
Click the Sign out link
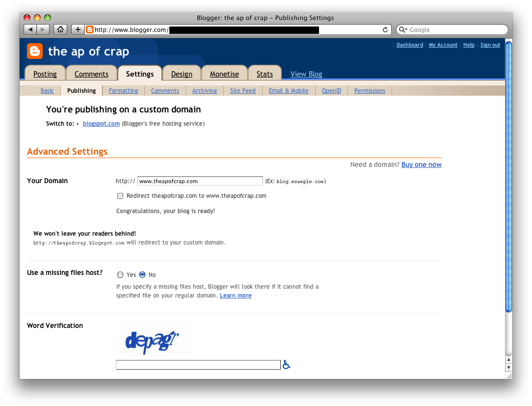tap(490, 45)
